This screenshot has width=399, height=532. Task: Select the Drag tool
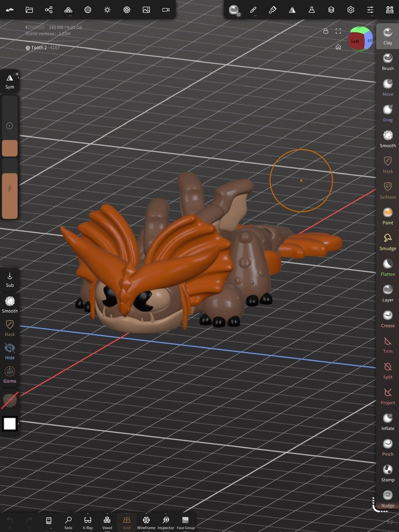[388, 113]
